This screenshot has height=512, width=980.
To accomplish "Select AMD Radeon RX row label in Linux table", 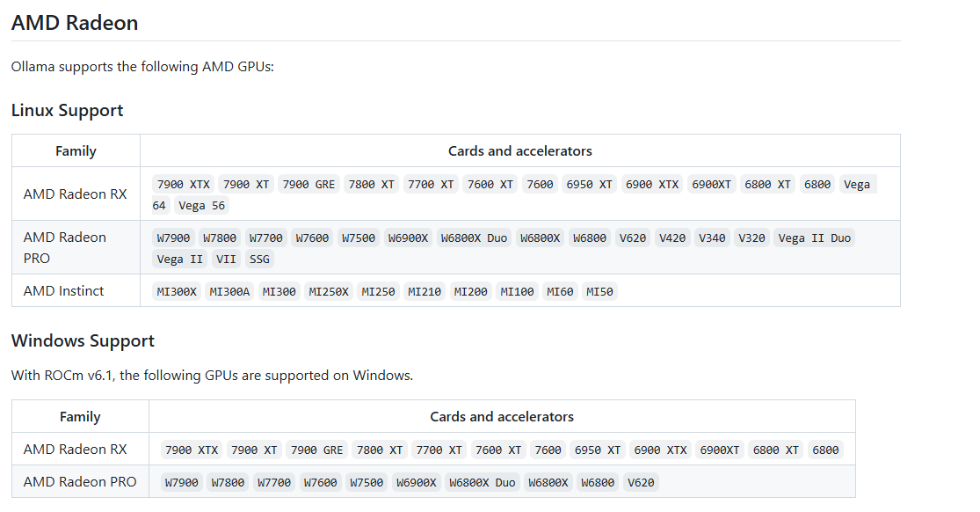I will 75,194.
